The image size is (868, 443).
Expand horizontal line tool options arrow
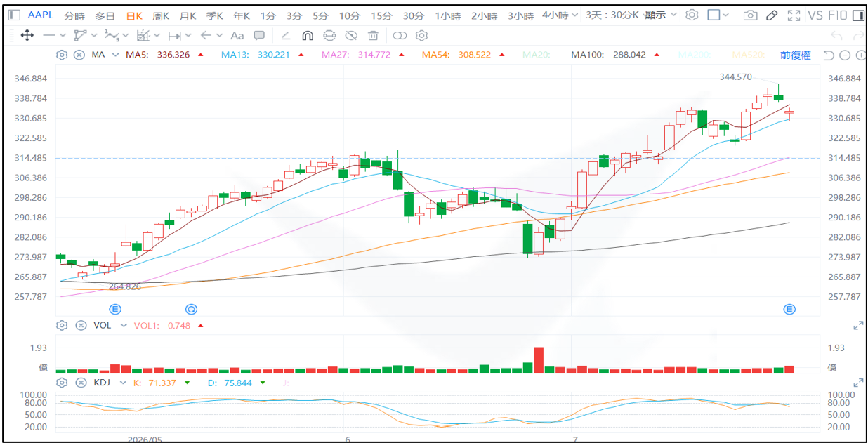63,35
